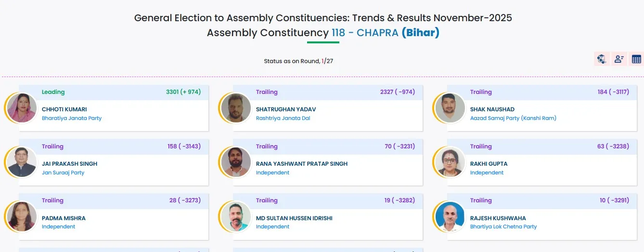Click Shatrughan Yadav's profile picture
Image resolution: width=644 pixels, height=252 pixels.
pyautogui.click(x=235, y=108)
